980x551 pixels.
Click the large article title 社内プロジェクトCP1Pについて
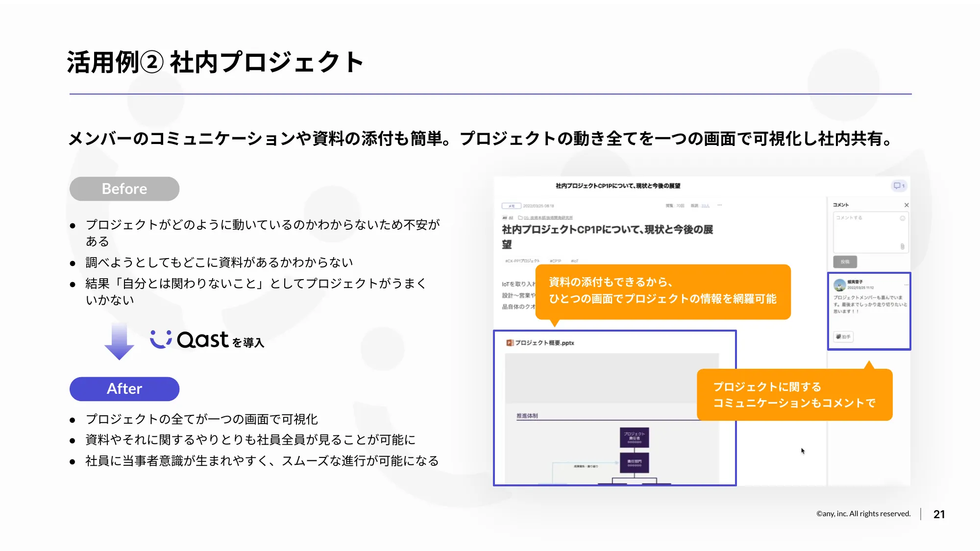(607, 237)
